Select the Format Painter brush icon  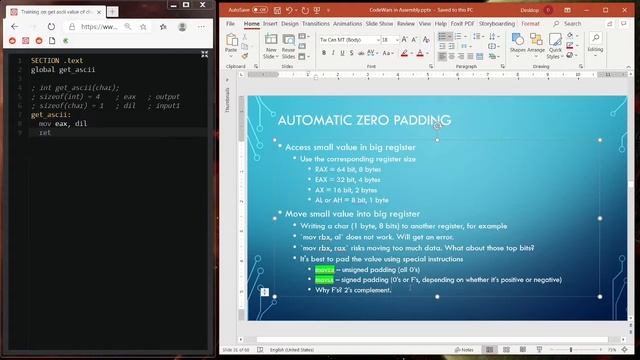click(244, 56)
